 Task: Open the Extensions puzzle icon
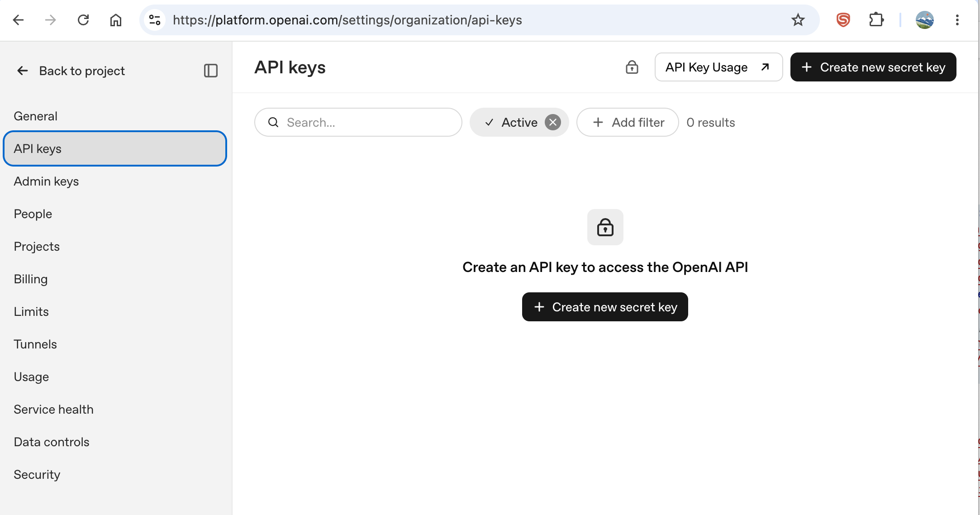[876, 20]
